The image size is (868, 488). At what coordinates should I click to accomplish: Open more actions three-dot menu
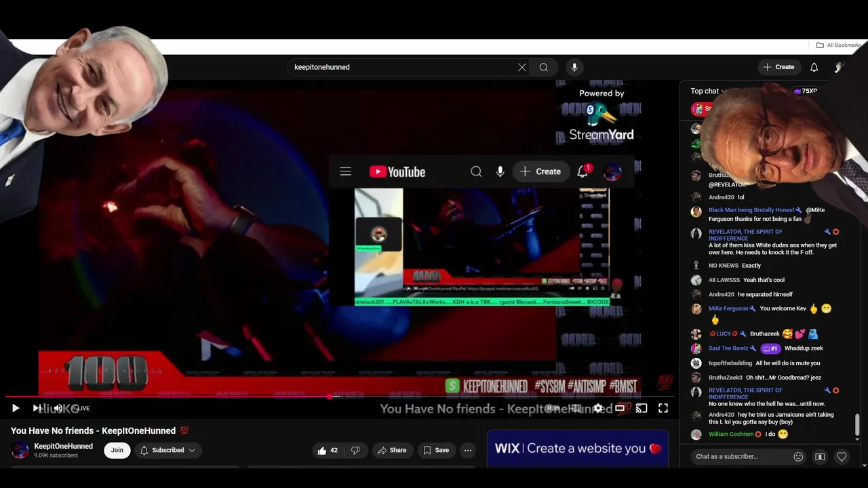tap(468, 450)
